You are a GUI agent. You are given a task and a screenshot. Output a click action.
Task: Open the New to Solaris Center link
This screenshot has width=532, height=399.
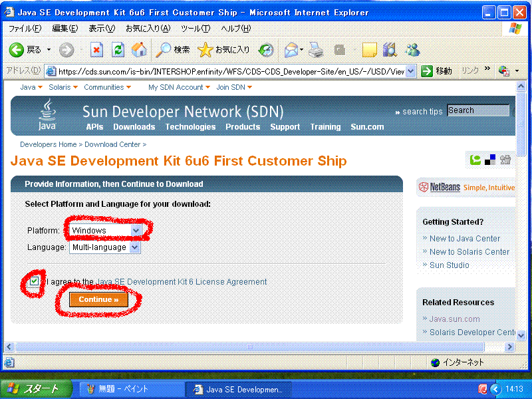(x=469, y=252)
